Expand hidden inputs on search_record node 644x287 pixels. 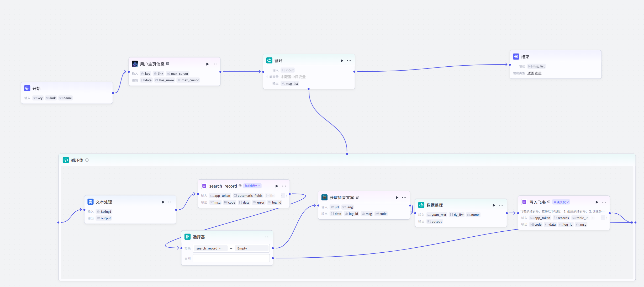(283, 195)
